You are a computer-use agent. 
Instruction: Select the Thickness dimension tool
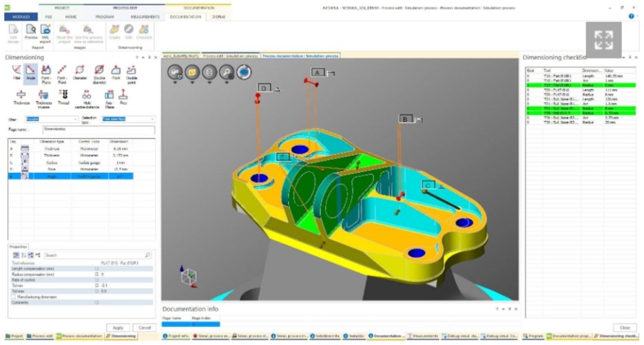pos(21,98)
